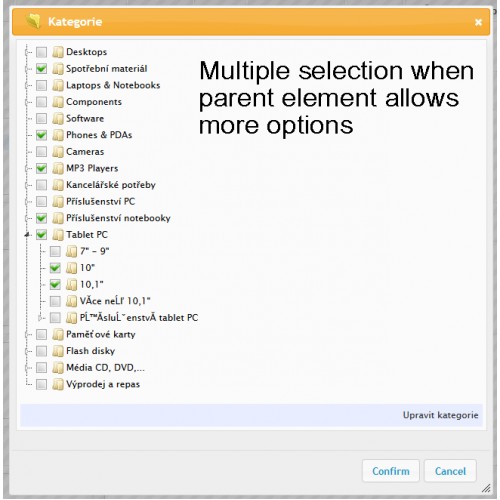Open the Upravit kategorie link
This screenshot has height=500, width=500.
pyautogui.click(x=440, y=415)
